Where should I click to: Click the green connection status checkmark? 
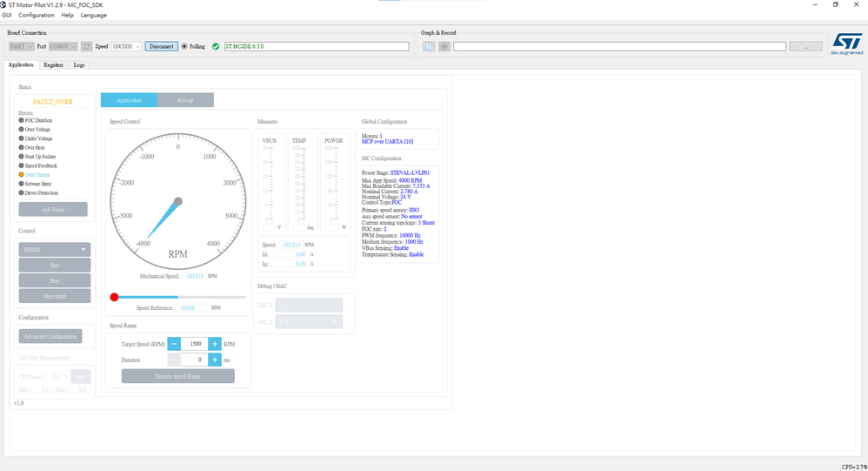216,46
